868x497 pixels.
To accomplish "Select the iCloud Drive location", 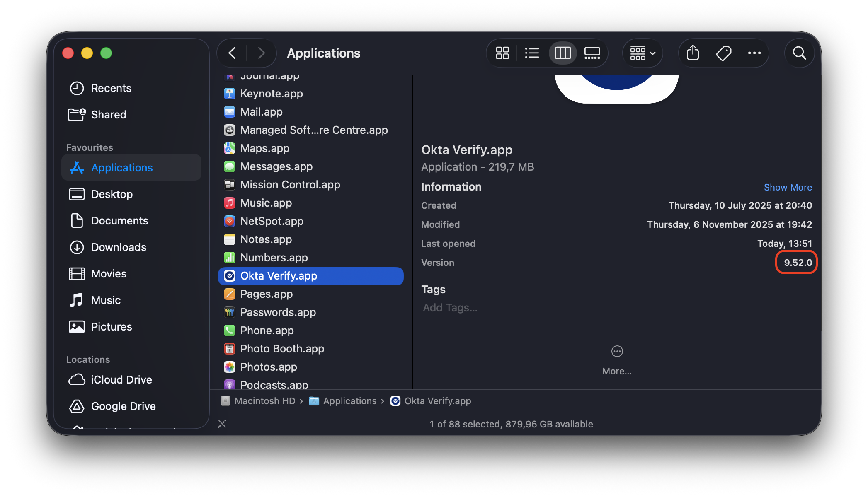I will (x=121, y=379).
